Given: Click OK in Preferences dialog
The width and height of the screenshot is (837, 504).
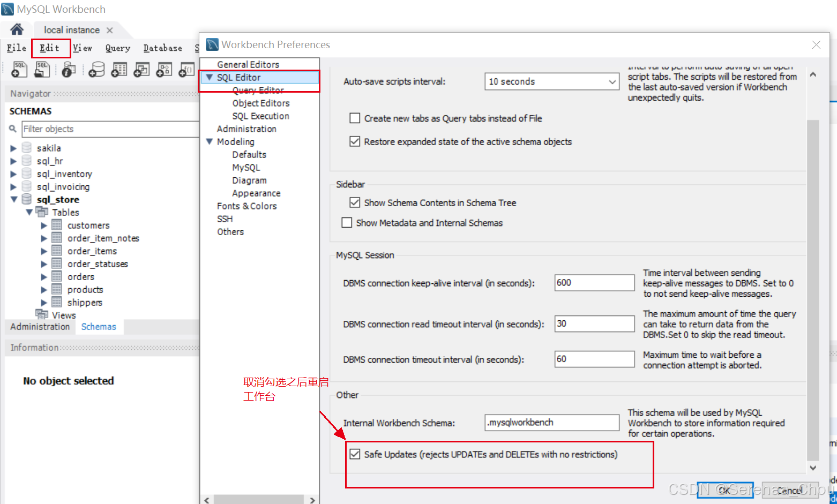Looking at the screenshot, I should click(x=725, y=490).
